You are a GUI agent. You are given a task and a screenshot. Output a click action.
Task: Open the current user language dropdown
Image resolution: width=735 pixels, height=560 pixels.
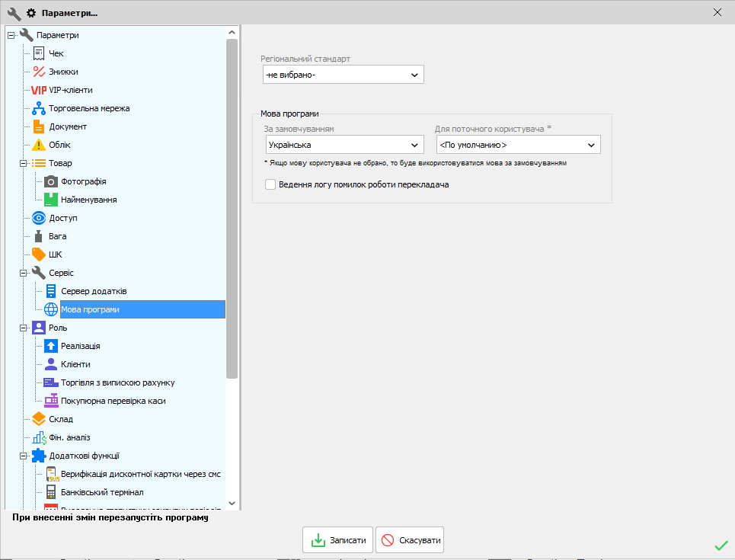pyautogui.click(x=518, y=145)
